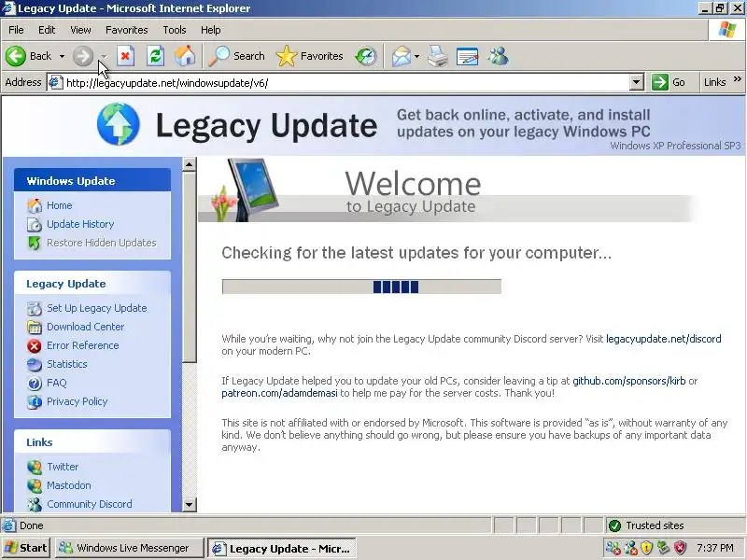Stop page loading with red X icon

[x=125, y=56]
